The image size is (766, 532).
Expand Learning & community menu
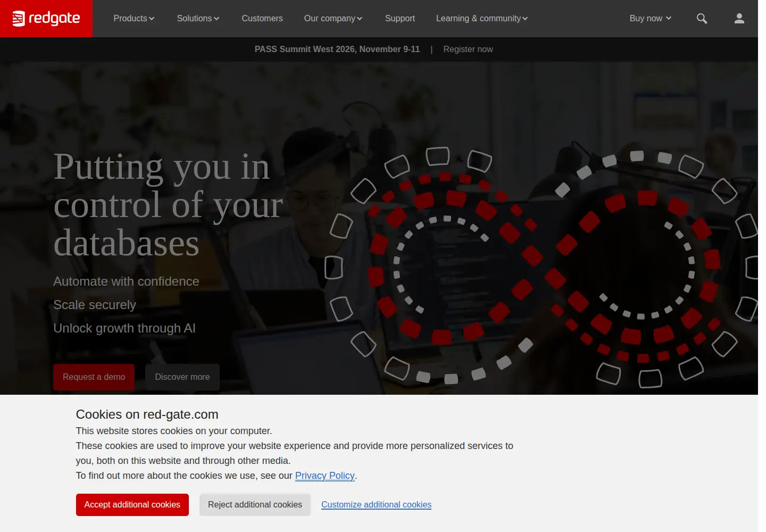pyautogui.click(x=482, y=19)
